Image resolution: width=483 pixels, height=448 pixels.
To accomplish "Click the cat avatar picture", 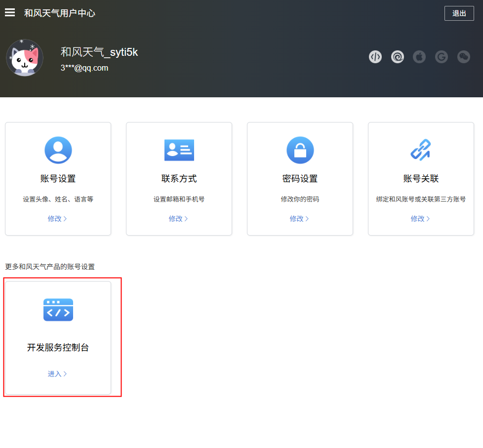I will (25, 58).
